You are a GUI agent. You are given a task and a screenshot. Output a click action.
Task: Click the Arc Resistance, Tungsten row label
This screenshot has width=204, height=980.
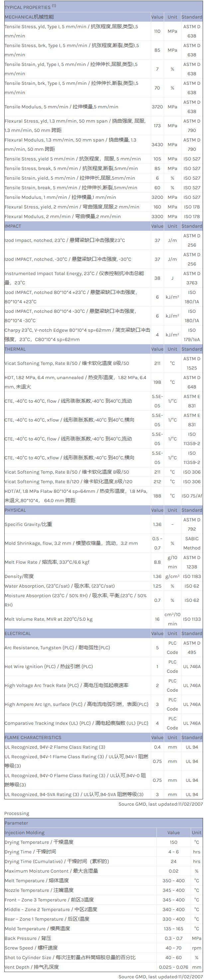pyautogui.click(x=57, y=648)
